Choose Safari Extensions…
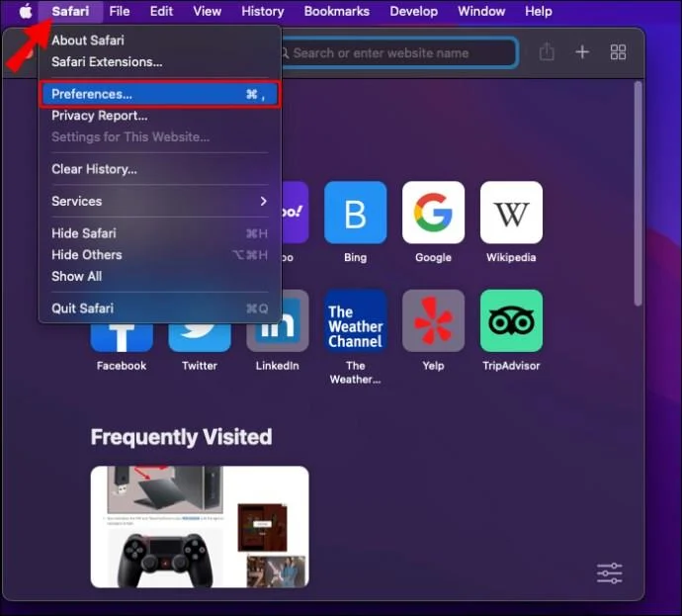 160,61
